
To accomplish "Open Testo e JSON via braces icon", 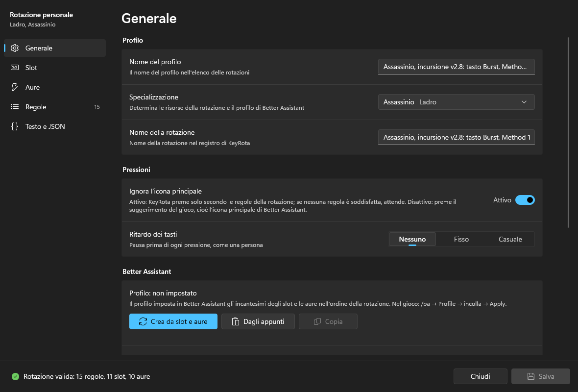I will click(15, 126).
